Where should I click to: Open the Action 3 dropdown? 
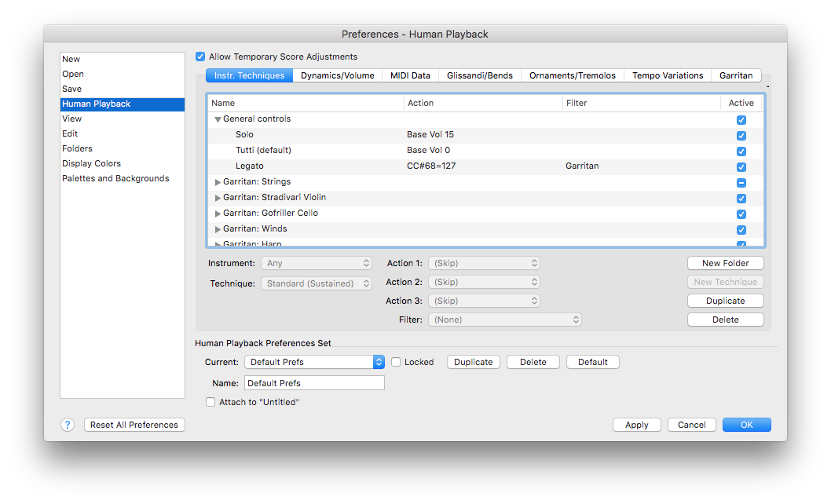click(x=484, y=301)
